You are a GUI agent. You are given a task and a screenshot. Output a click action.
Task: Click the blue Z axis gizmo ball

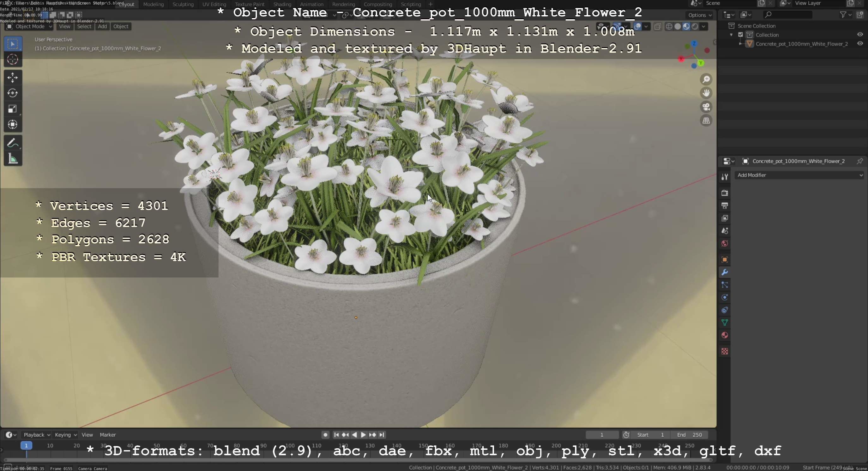694,44
